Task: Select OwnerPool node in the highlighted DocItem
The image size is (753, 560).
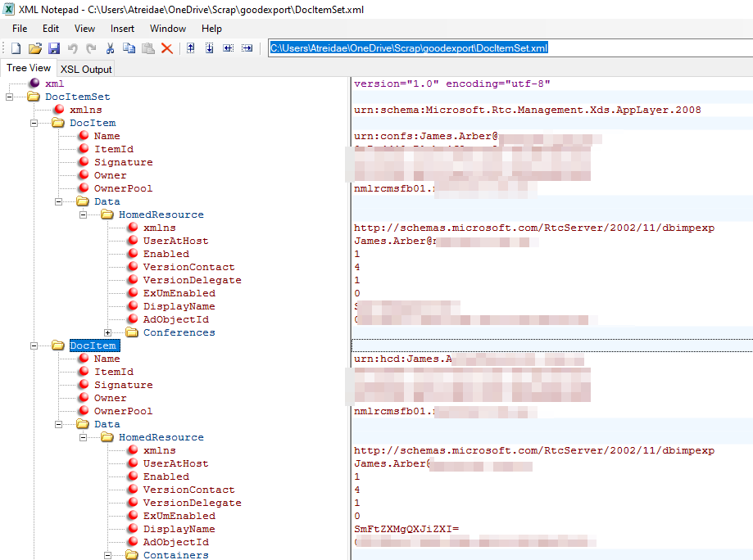Action: [124, 411]
